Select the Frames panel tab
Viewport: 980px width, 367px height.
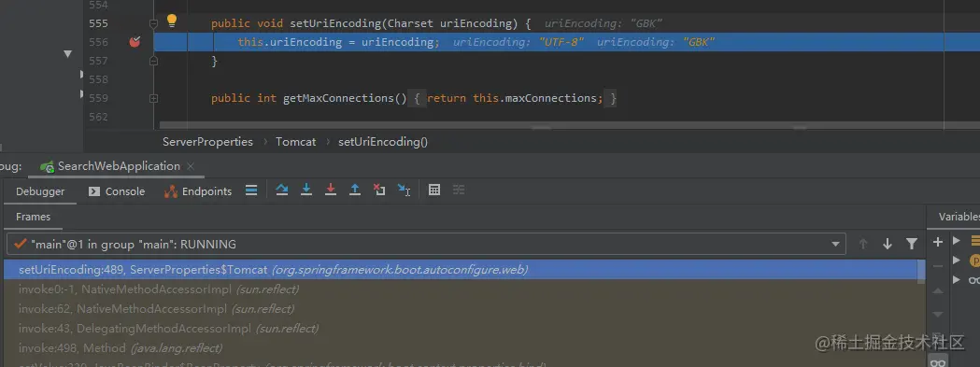pos(33,217)
